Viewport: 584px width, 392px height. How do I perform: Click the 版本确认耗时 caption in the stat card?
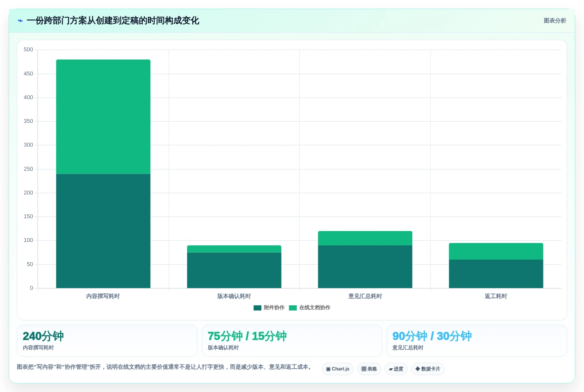(x=223, y=348)
